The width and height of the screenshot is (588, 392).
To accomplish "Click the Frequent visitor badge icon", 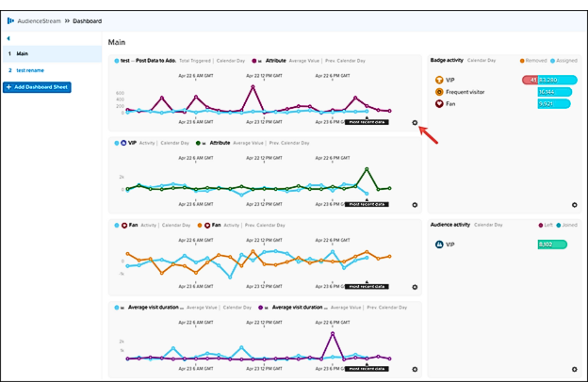I will tap(439, 91).
